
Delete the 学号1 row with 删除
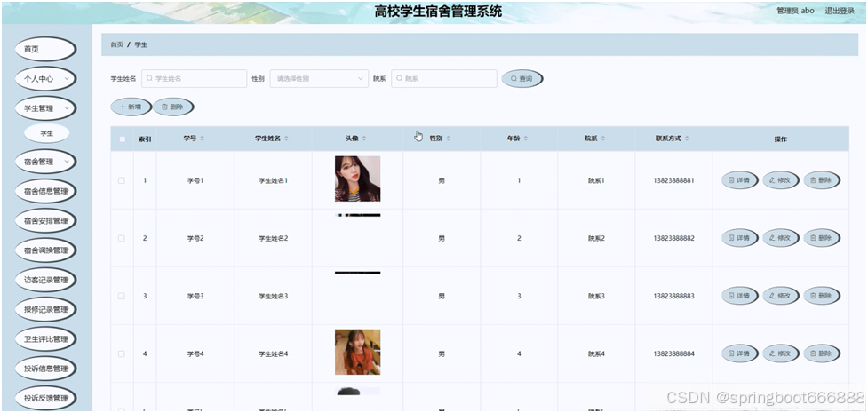[x=822, y=180]
